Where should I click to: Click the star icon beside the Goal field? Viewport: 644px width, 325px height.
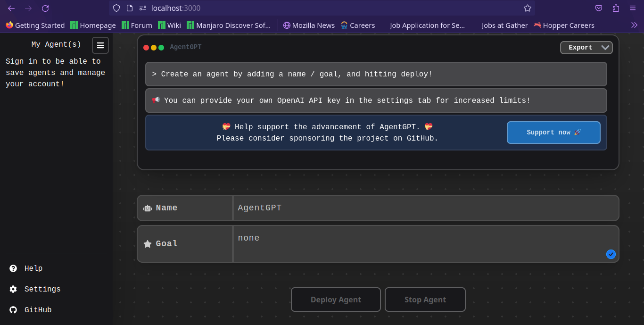pyautogui.click(x=147, y=244)
